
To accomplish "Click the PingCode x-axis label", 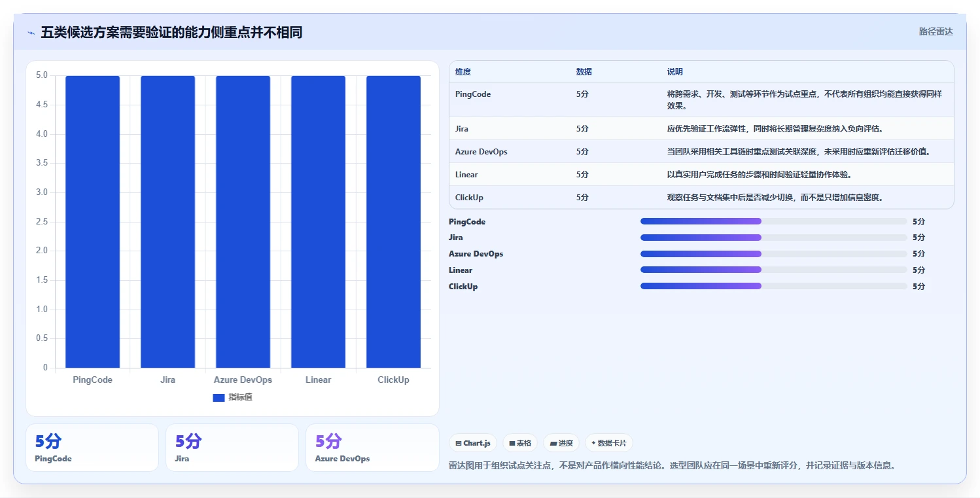I will coord(92,380).
